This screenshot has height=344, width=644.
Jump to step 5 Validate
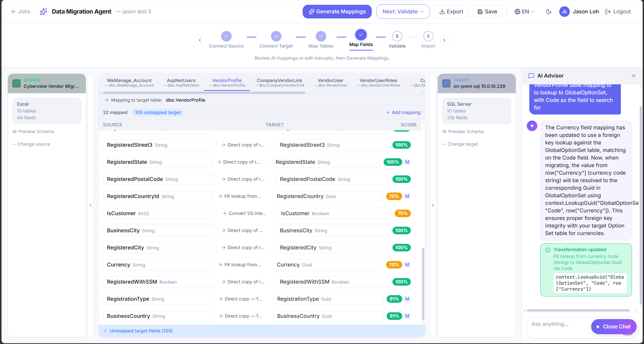point(397,40)
